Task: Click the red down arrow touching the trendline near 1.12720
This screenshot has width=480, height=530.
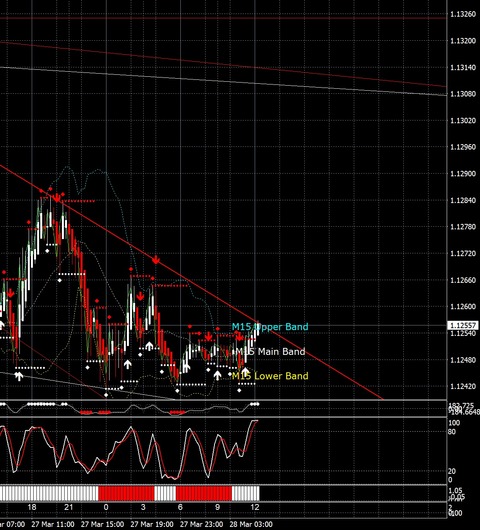Action: [155, 260]
